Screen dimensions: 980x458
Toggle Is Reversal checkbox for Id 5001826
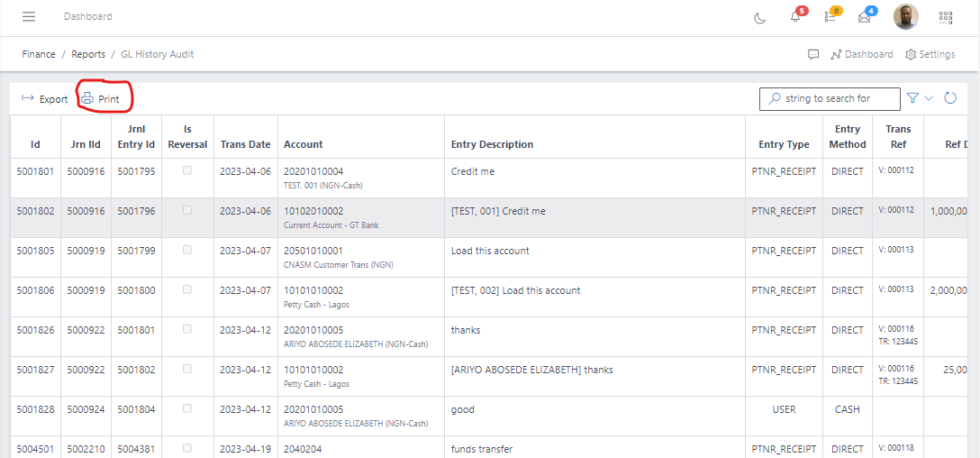tap(186, 330)
